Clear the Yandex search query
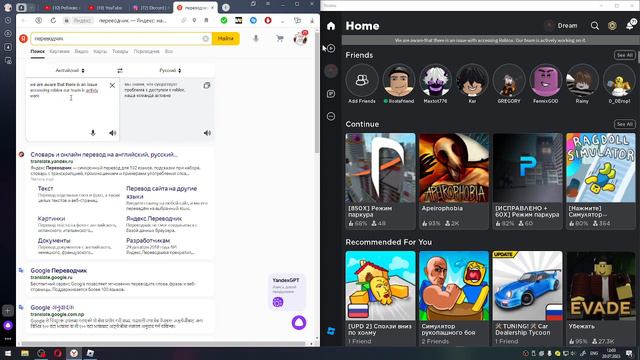640x360 pixels. [x=205, y=38]
